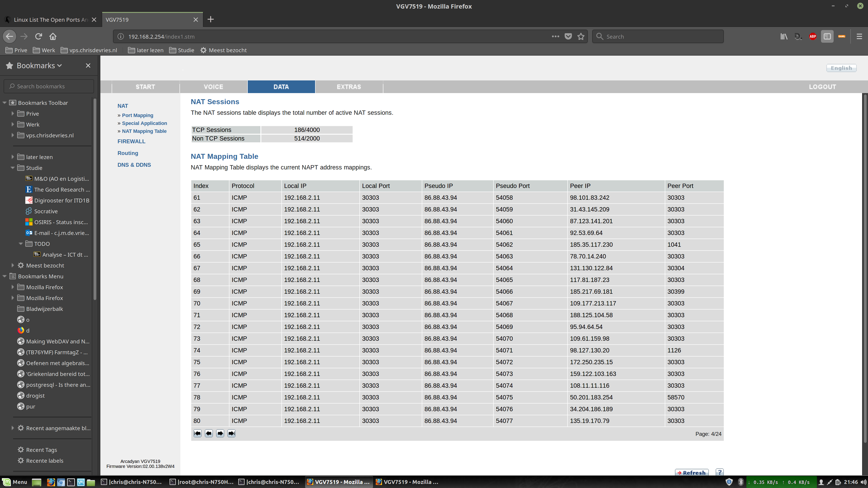Open the help question mark button
Image resolution: width=868 pixels, height=488 pixels.
[719, 472]
